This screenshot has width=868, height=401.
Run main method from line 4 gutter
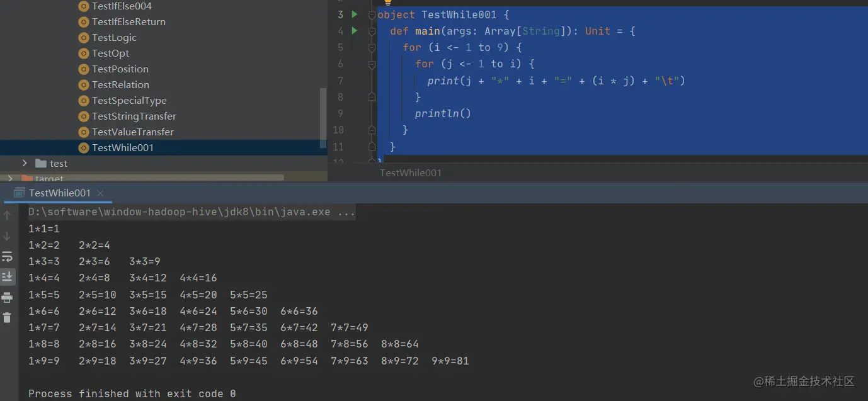pos(355,30)
